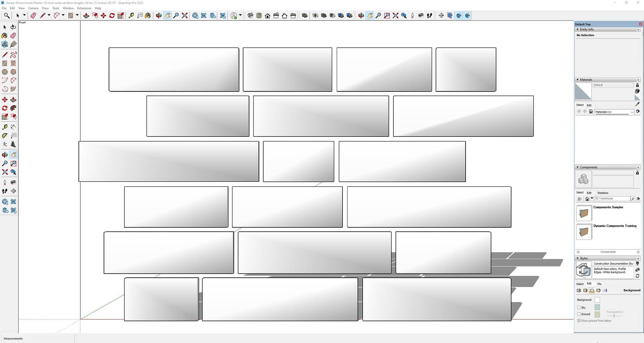Choose the Rotate tool in top toolbar

pyautogui.click(x=112, y=15)
